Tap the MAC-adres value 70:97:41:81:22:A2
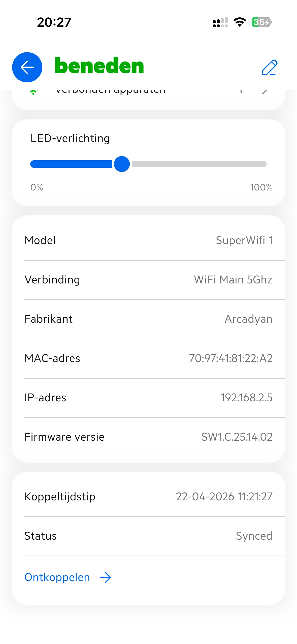The image size is (297, 644). [x=231, y=358]
